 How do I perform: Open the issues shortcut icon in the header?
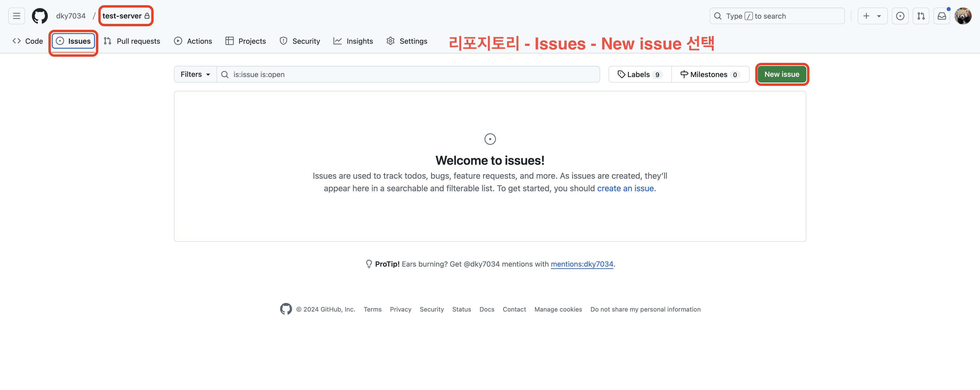point(900,16)
